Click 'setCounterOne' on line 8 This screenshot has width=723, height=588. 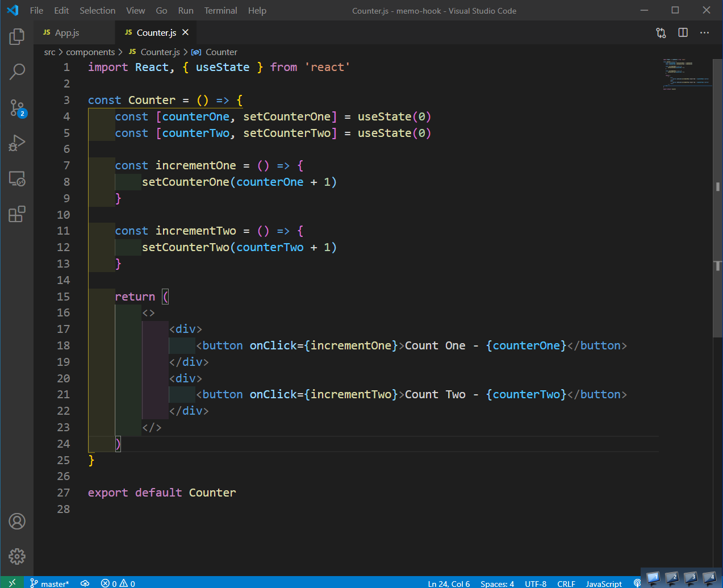(186, 182)
